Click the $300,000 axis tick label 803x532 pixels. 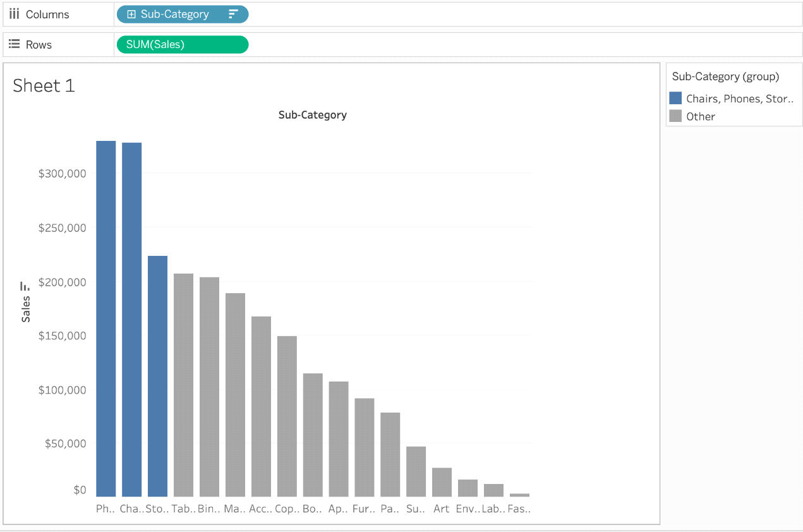click(x=62, y=174)
